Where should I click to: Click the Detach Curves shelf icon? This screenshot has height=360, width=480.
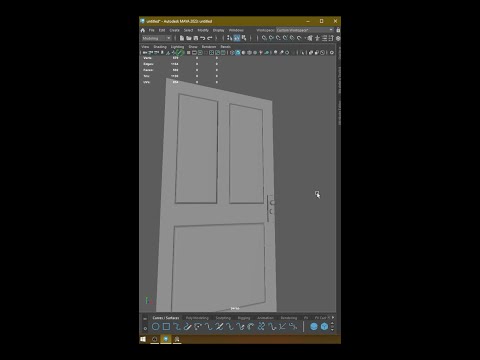click(219, 327)
